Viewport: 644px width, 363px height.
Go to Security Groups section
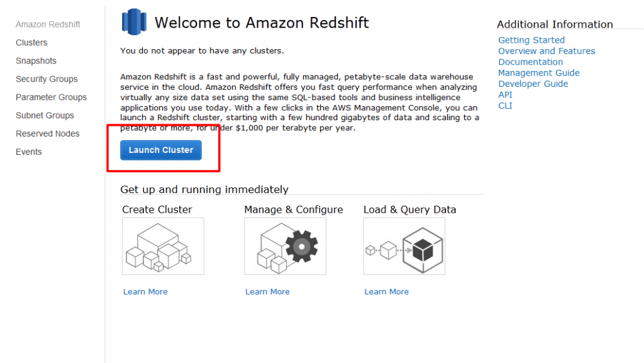click(47, 79)
